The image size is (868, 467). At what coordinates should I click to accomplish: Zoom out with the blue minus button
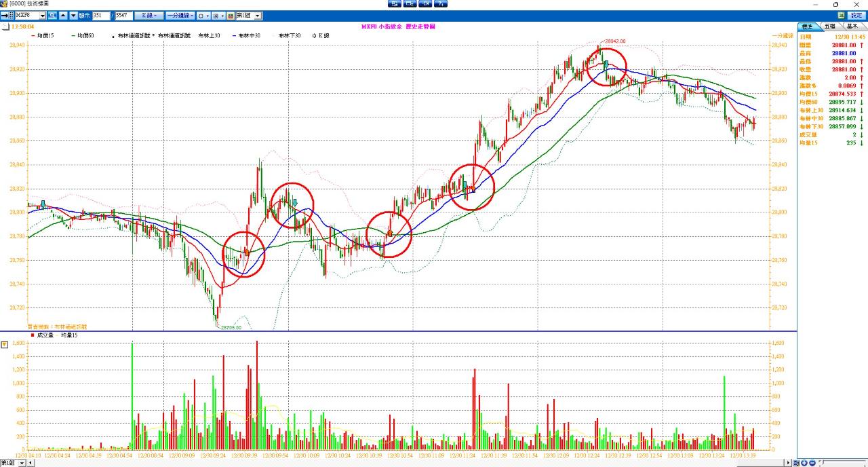pos(812,463)
